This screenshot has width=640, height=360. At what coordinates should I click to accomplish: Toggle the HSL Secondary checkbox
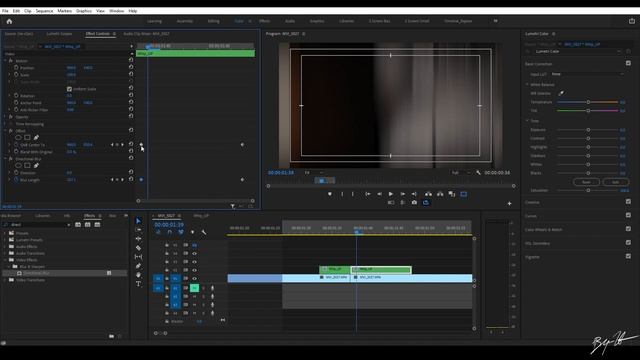[x=628, y=242]
